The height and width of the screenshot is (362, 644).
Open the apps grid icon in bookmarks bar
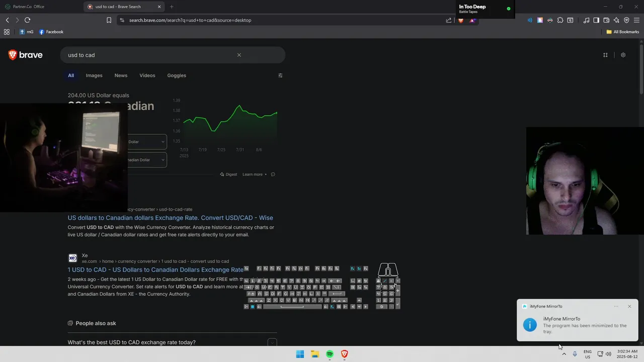point(7,32)
